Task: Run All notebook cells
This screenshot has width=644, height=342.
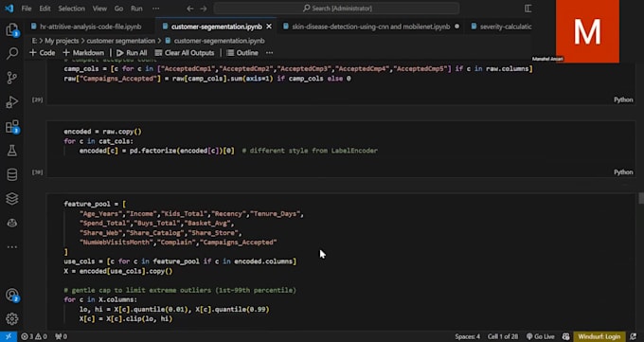Action: point(132,53)
